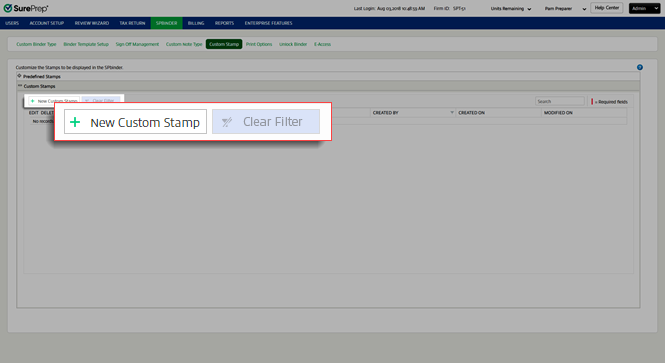Open the Admin dropdown menu
Image resolution: width=665 pixels, height=363 pixels.
(x=644, y=8)
